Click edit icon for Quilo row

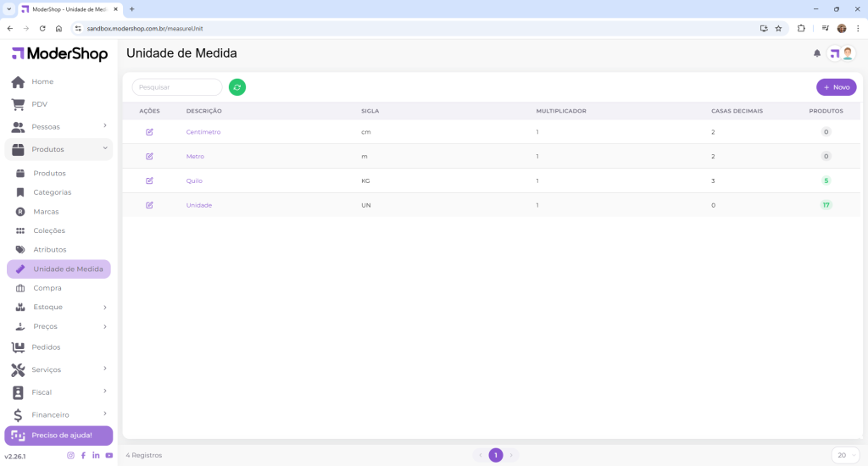150,180
